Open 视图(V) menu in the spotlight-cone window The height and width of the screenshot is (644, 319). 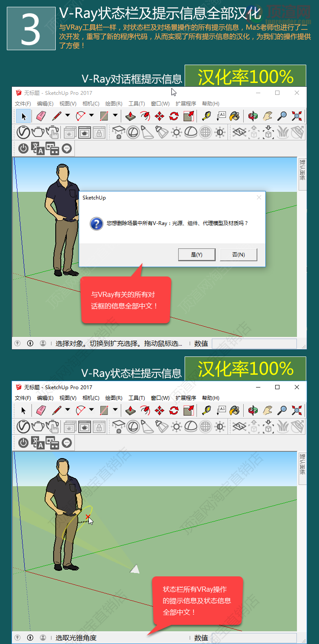[68, 398]
